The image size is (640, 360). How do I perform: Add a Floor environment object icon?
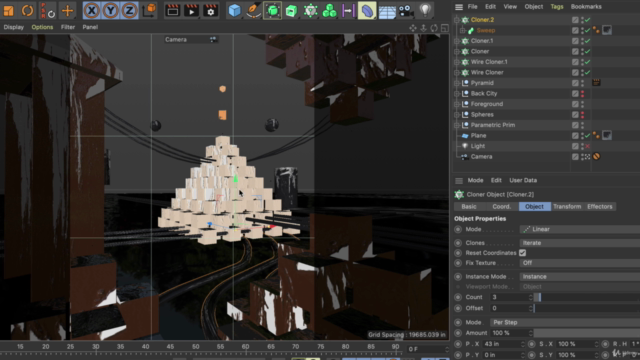[387, 11]
